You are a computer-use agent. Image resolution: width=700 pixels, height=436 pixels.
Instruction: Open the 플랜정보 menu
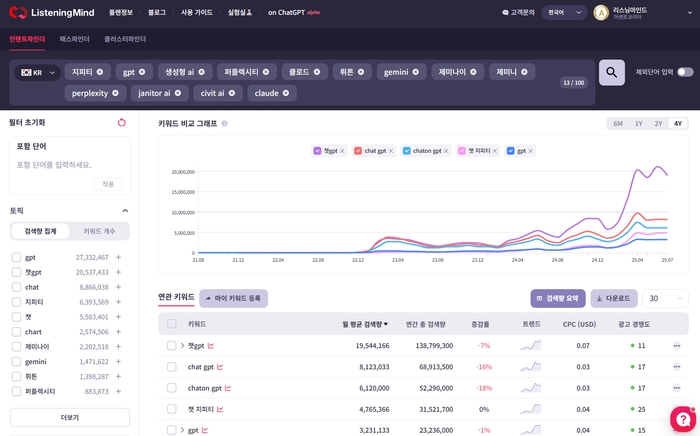tap(121, 12)
